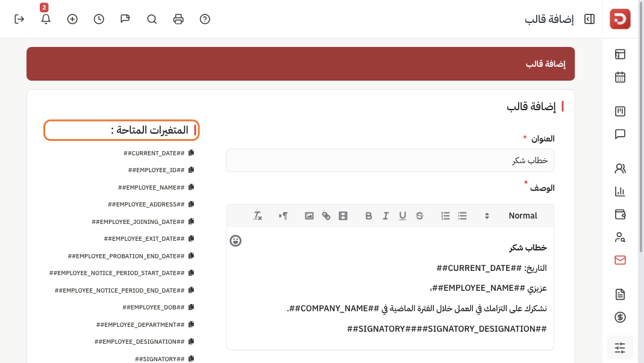Clear formatting with Tx icon
The height and width of the screenshot is (363, 644).
(x=257, y=216)
